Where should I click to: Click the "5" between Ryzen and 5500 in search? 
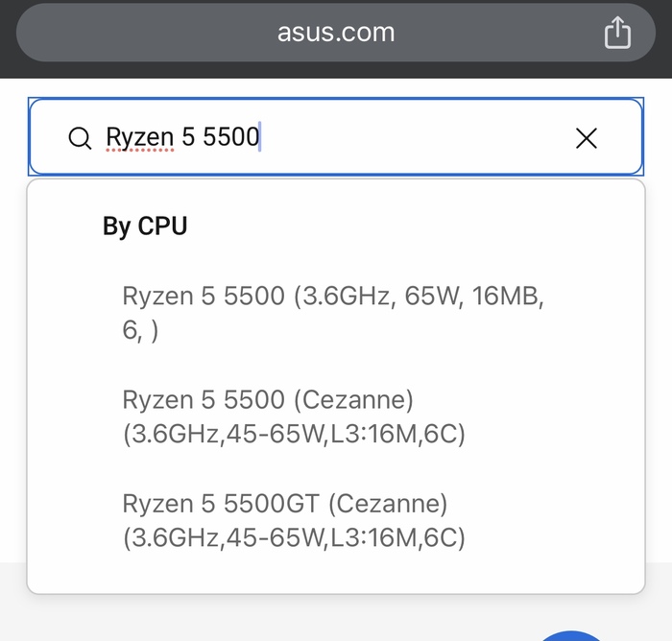[187, 138]
